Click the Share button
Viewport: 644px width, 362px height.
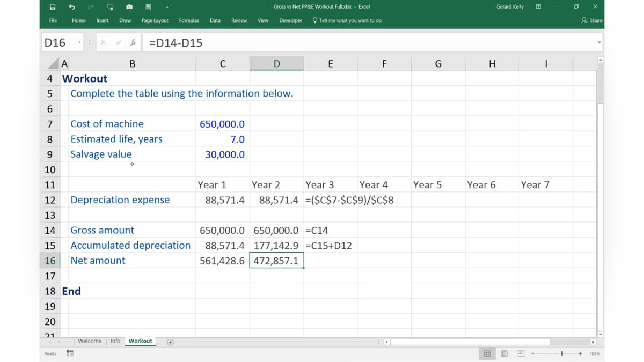point(592,20)
